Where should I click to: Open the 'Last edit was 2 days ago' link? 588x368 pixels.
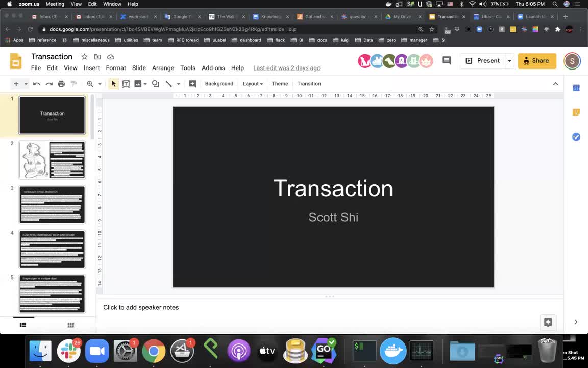pyautogui.click(x=286, y=68)
